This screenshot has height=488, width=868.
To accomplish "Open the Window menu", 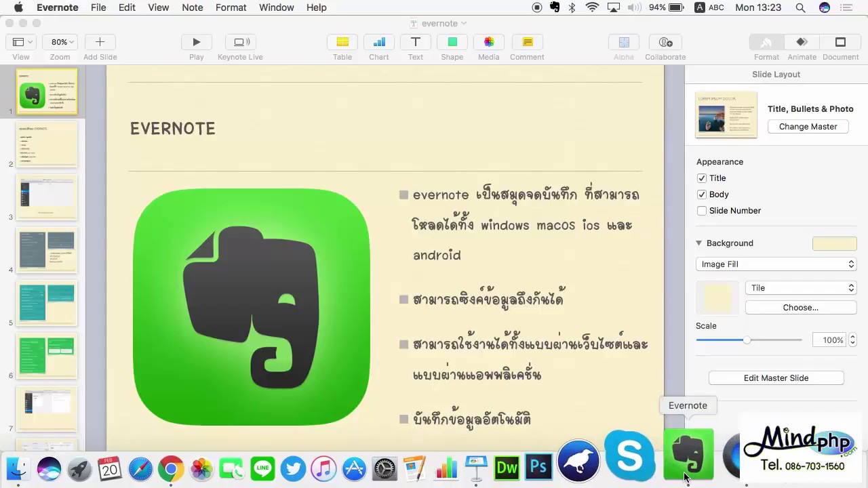I will click(276, 7).
